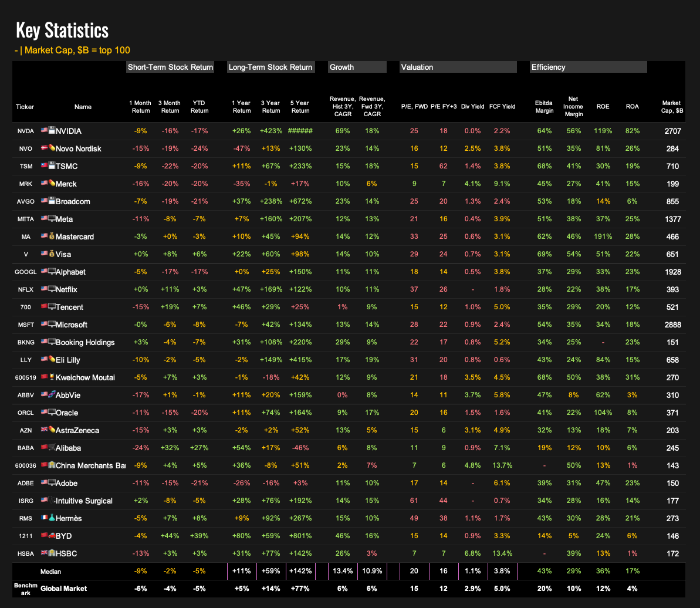
Task: Click BYD's +801% 5 Year Return
Action: point(300,536)
